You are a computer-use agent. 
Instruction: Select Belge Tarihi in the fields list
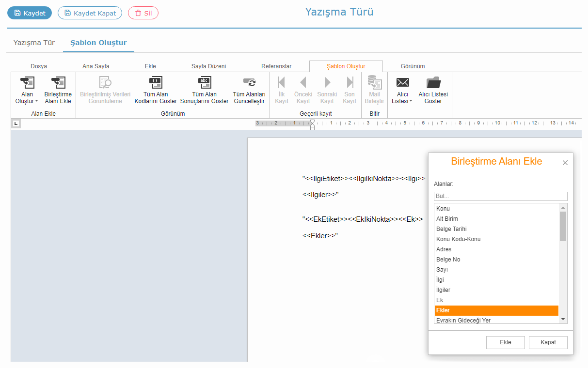coord(497,229)
